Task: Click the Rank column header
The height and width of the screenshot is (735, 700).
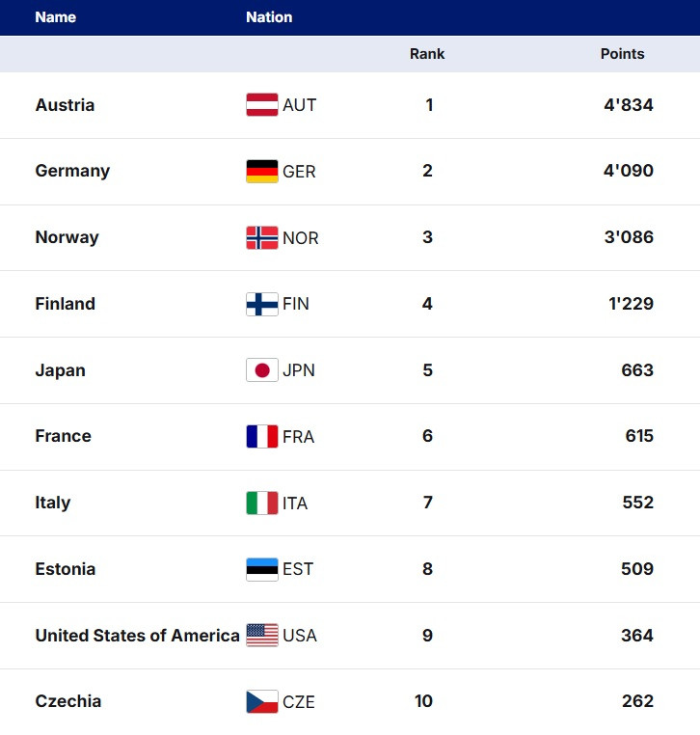Action: pos(427,54)
